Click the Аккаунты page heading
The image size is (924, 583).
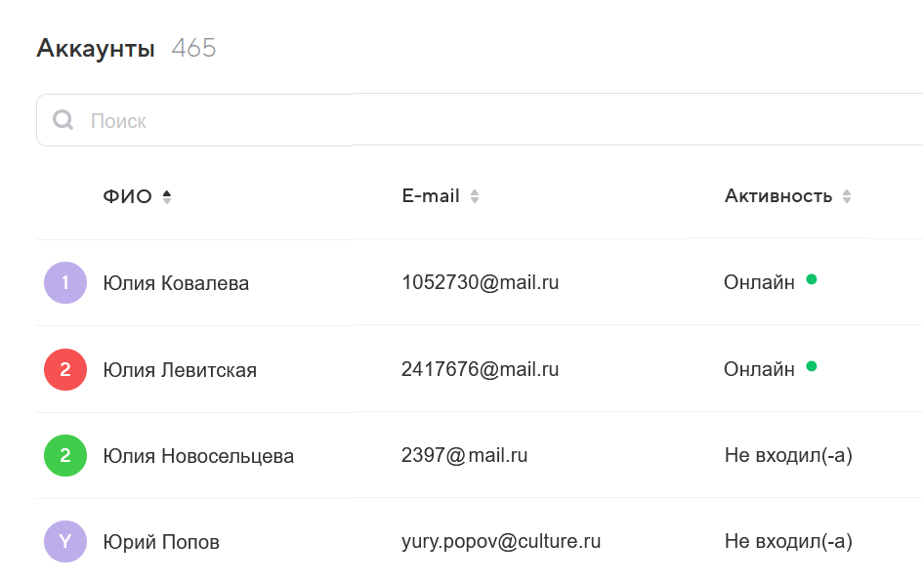pos(96,48)
